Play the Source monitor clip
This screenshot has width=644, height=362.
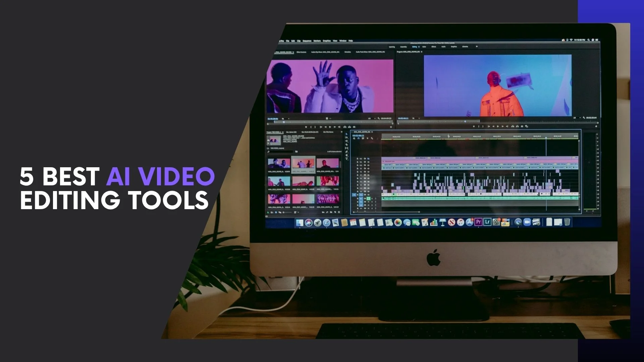(x=330, y=127)
